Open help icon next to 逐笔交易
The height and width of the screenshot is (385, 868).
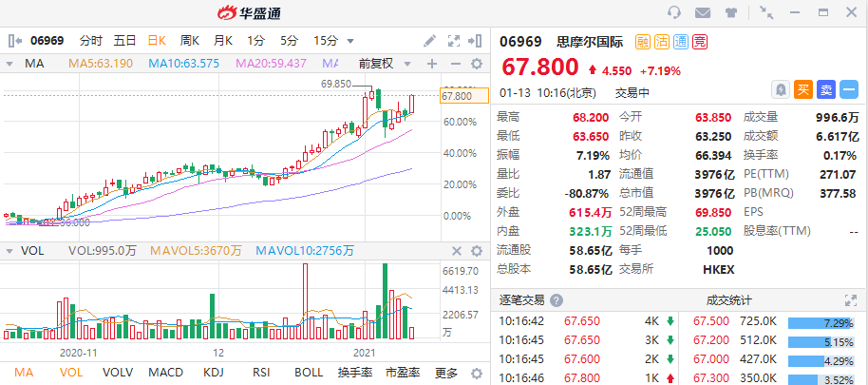click(557, 300)
